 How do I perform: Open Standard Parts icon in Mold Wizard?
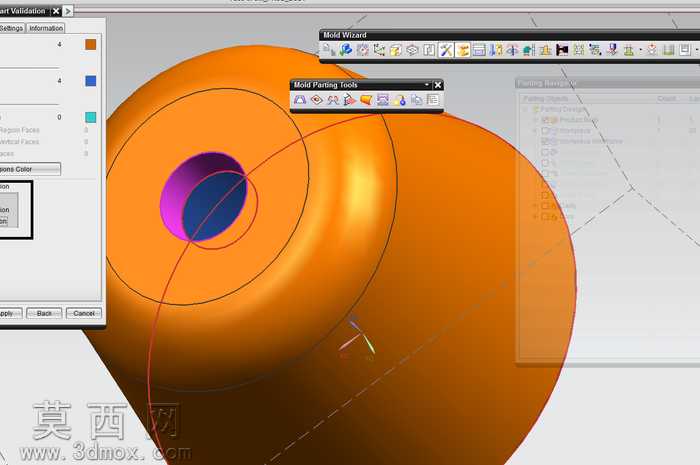496,50
